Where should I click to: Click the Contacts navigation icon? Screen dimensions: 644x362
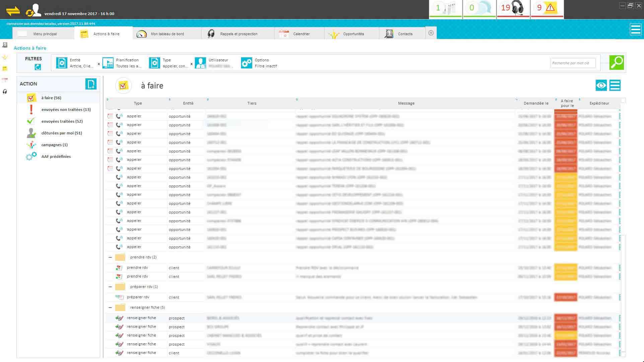click(389, 34)
